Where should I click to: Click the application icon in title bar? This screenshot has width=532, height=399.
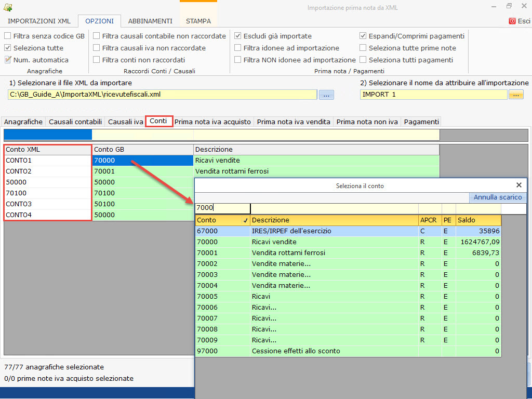tap(8, 8)
